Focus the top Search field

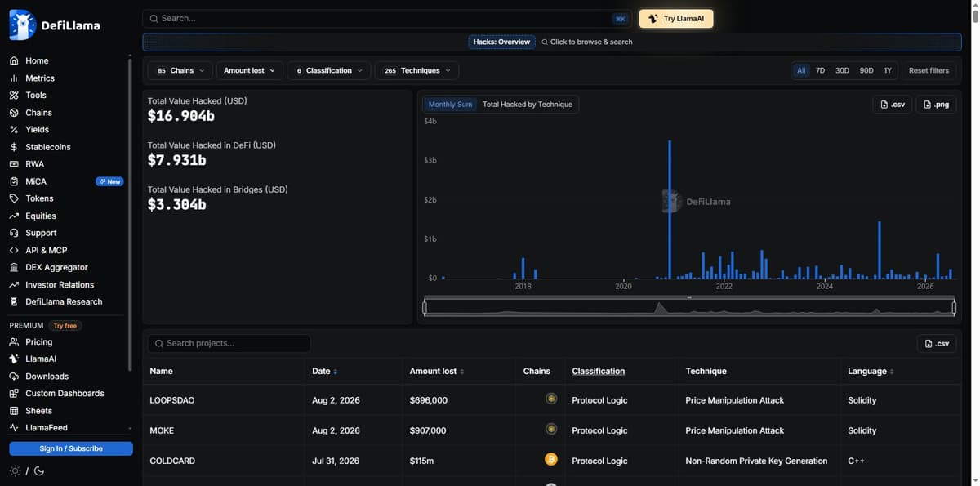click(389, 19)
